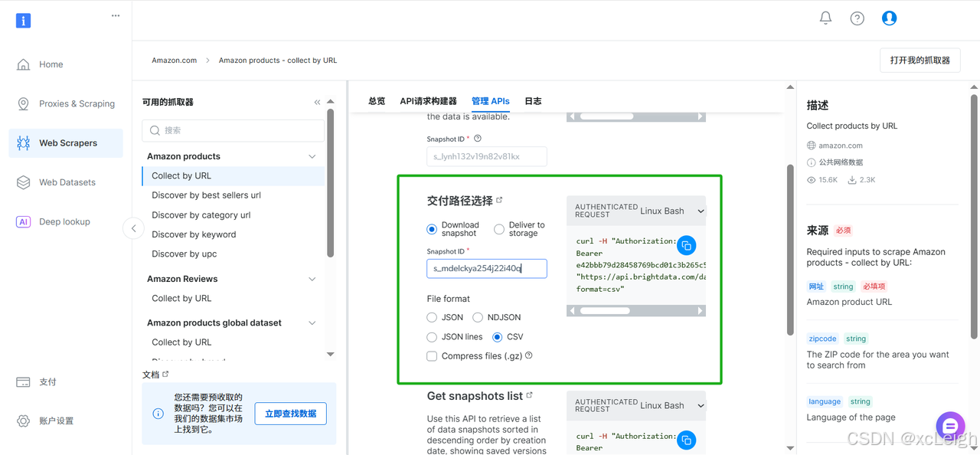
Task: Click the Snapshot ID field with s_mdelckya254j22i40q
Action: pos(487,268)
